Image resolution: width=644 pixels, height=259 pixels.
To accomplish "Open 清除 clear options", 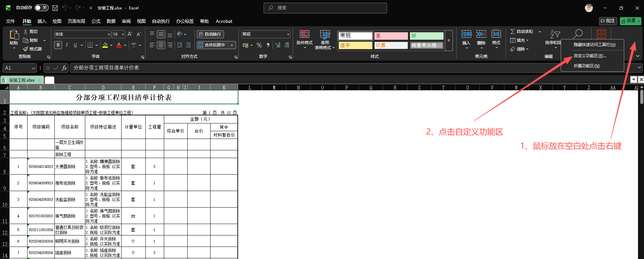I will (519, 49).
